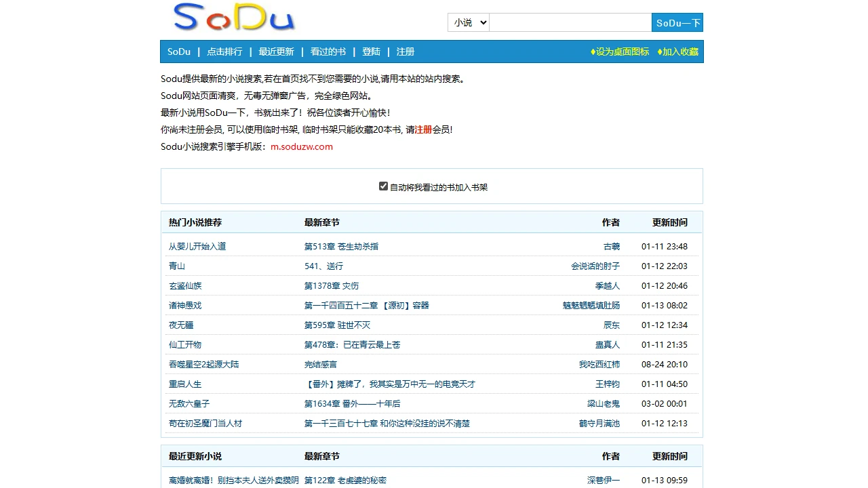Open the 完结感言 chapter link
The image size is (868, 488).
[321, 364]
